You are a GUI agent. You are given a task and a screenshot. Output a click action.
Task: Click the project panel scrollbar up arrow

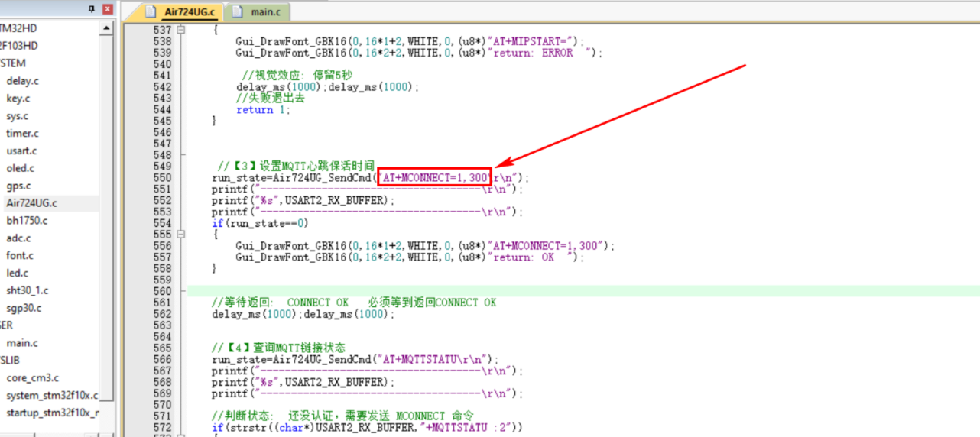coord(107,28)
